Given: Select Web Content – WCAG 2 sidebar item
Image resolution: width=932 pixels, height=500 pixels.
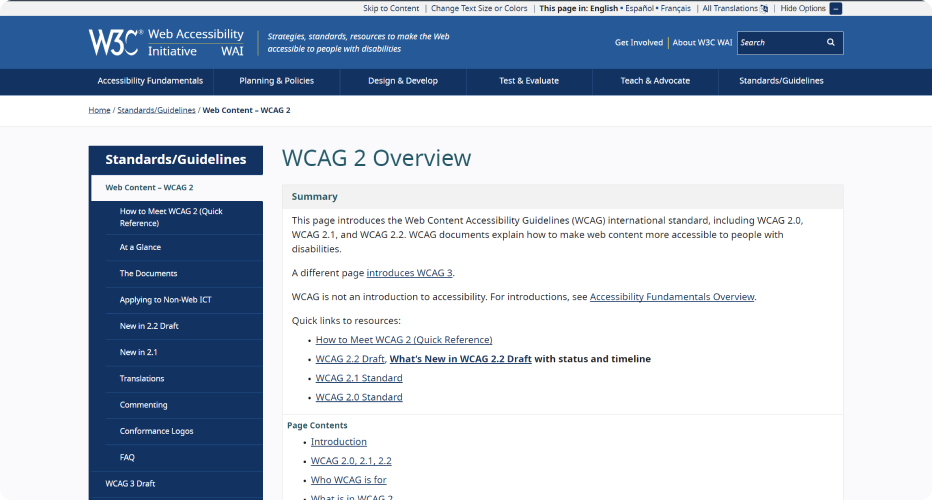Looking at the screenshot, I should tap(177, 187).
